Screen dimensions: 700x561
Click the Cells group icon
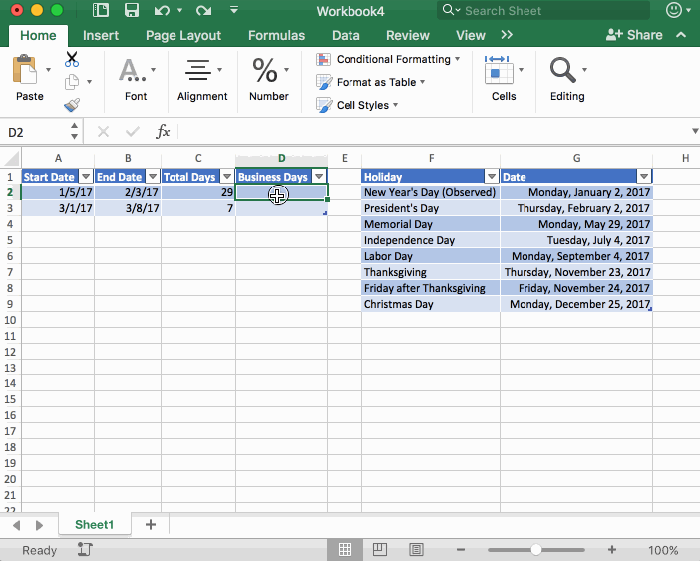click(499, 70)
